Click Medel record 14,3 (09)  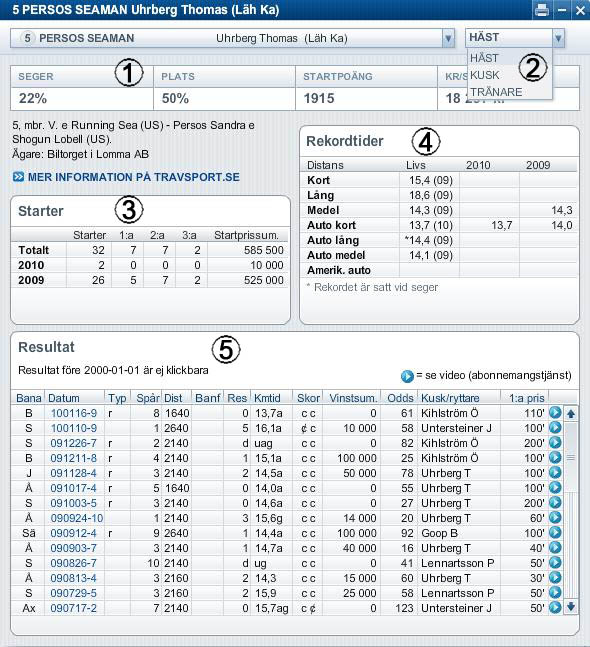431,210
